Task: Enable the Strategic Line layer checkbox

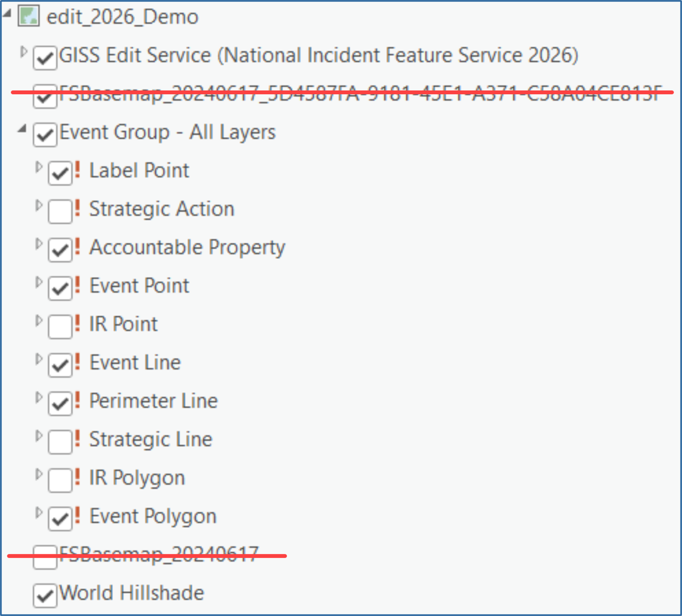Action: click(x=60, y=442)
